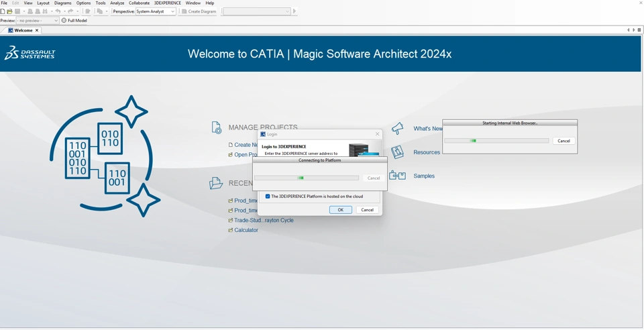The image size is (644, 330).
Task: Click the Create Diagram toolbar button
Action: point(199,11)
